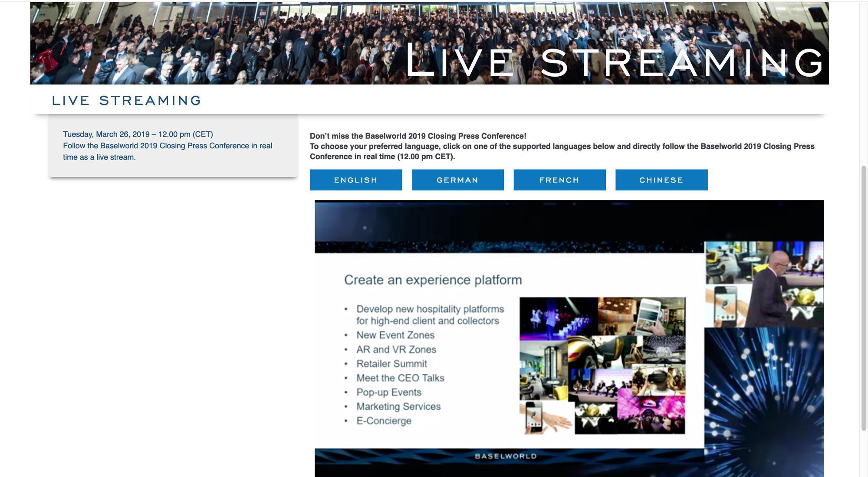Select the GERMAN language stream button
868x477 pixels.
(x=458, y=180)
